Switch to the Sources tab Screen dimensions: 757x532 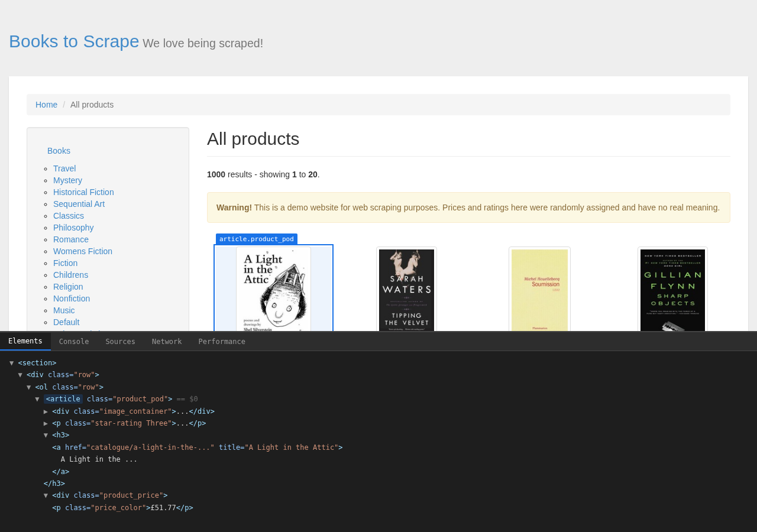pyautogui.click(x=120, y=342)
